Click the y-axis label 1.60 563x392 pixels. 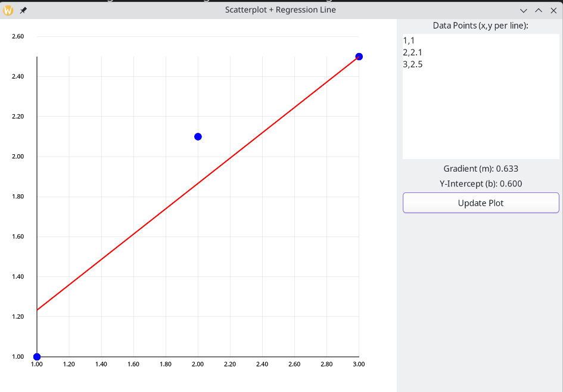18,237
